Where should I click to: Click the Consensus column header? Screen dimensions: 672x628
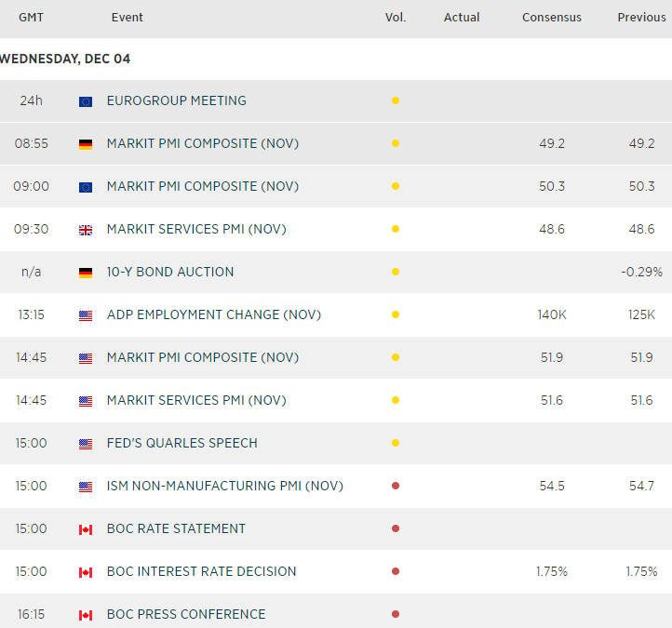click(552, 18)
